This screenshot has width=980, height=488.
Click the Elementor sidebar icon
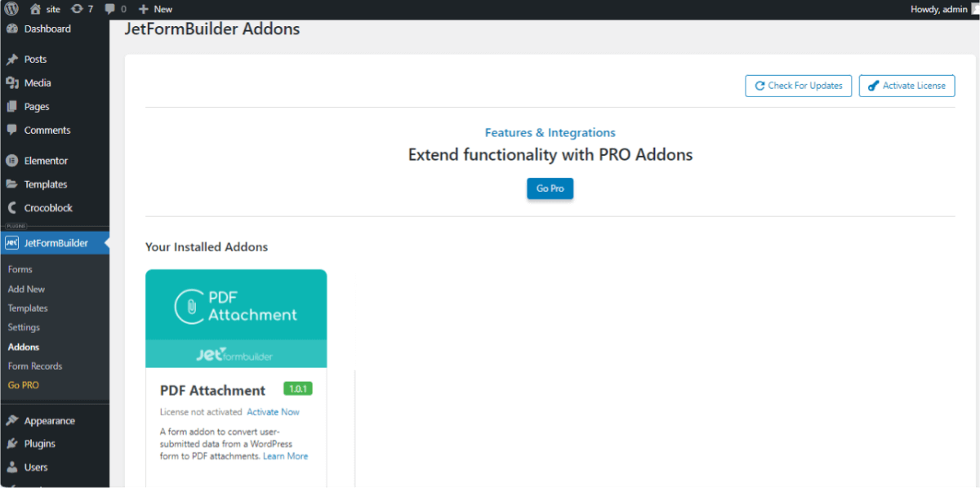tap(12, 161)
